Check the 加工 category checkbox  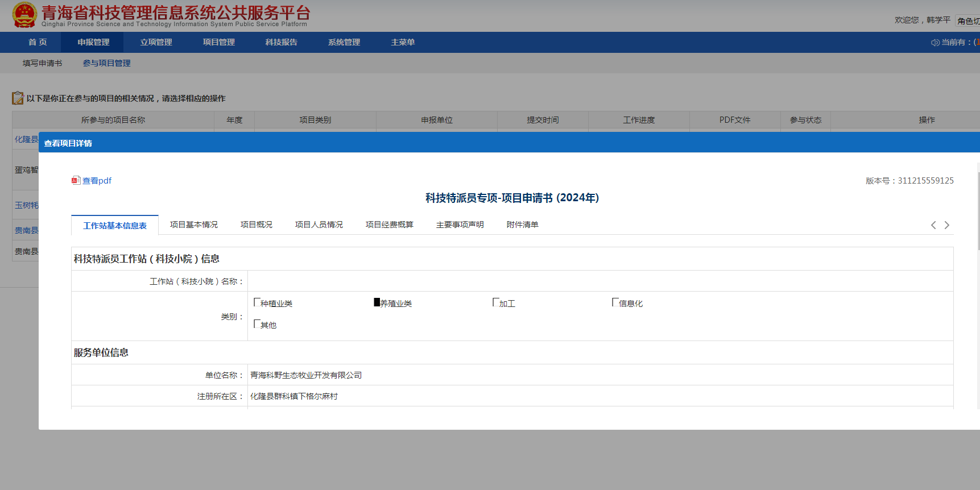(x=496, y=302)
